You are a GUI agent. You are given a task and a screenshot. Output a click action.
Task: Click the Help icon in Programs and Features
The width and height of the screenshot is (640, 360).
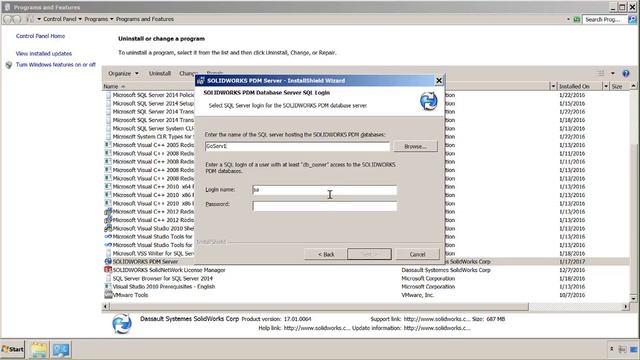(x=626, y=73)
